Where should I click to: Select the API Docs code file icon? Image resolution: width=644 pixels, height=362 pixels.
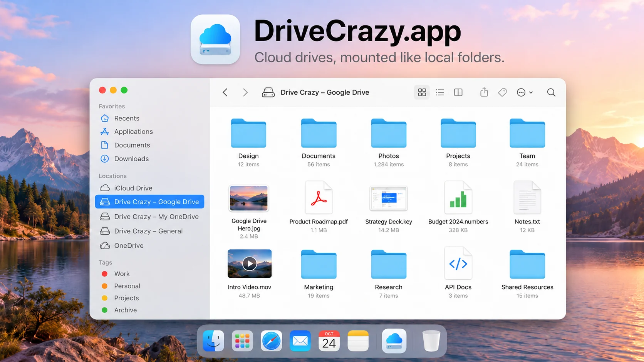point(458,263)
